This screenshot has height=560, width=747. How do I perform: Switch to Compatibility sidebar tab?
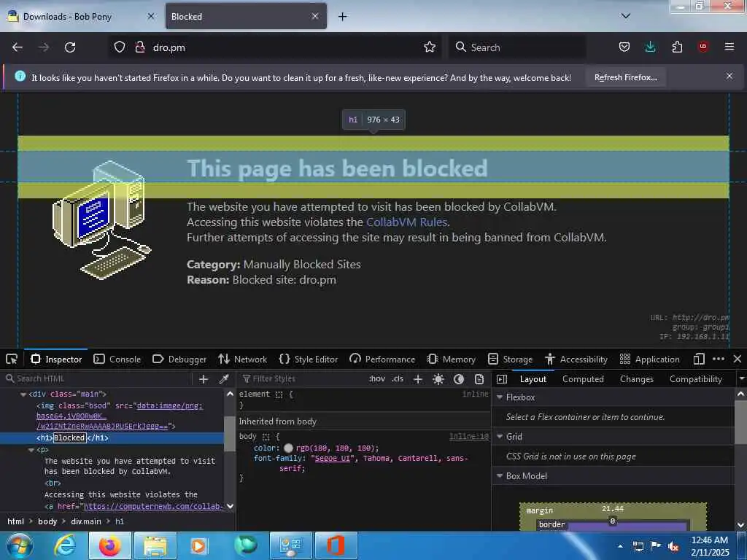[695, 379]
